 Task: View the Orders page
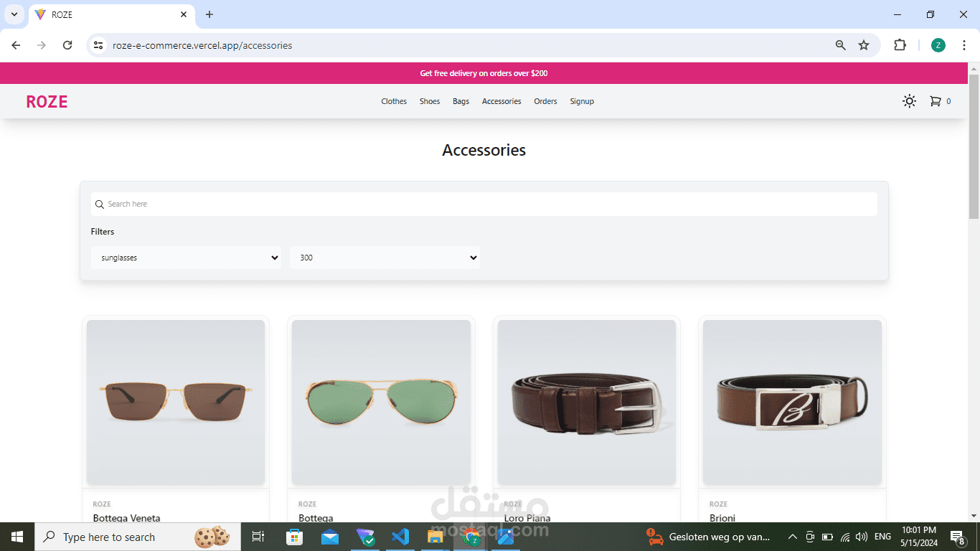pos(545,101)
